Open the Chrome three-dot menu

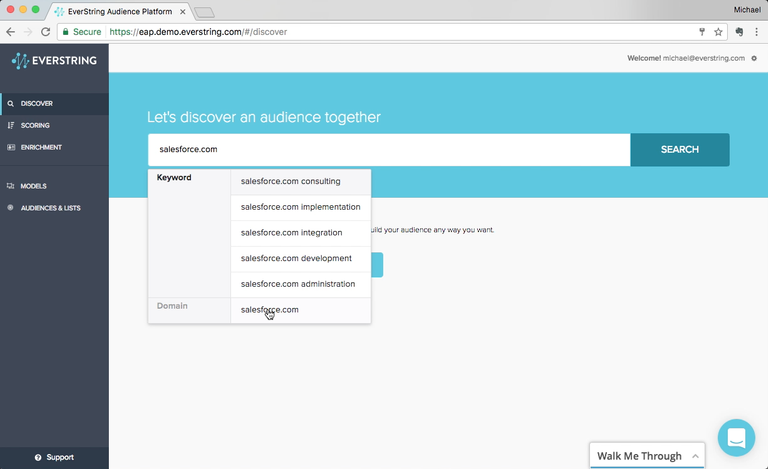click(757, 32)
